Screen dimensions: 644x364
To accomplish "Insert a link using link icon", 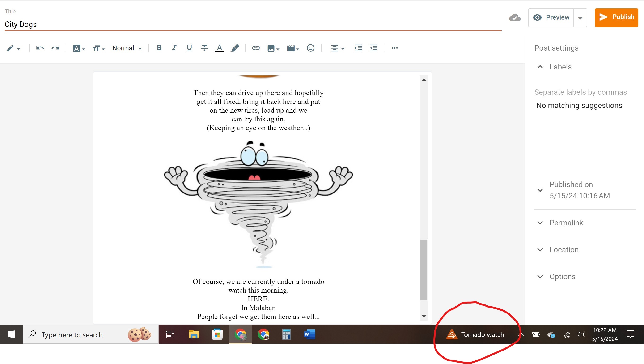I will (x=255, y=48).
